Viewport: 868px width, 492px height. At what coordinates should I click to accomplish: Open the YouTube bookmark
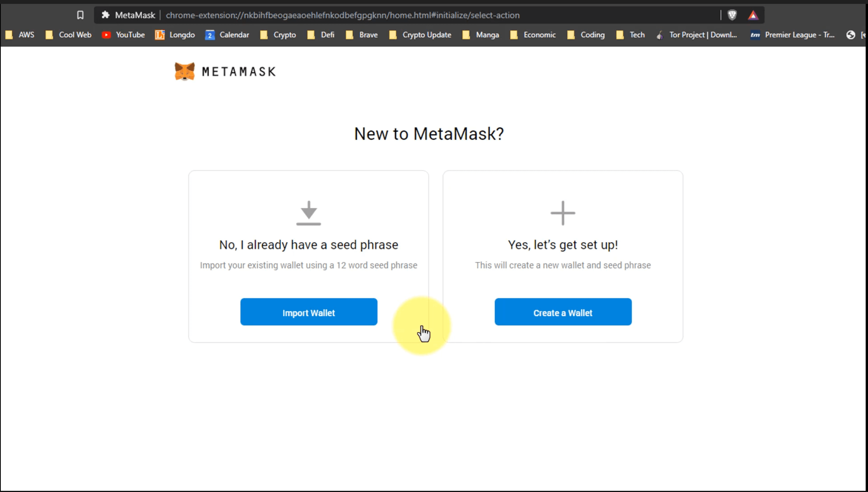click(x=123, y=35)
